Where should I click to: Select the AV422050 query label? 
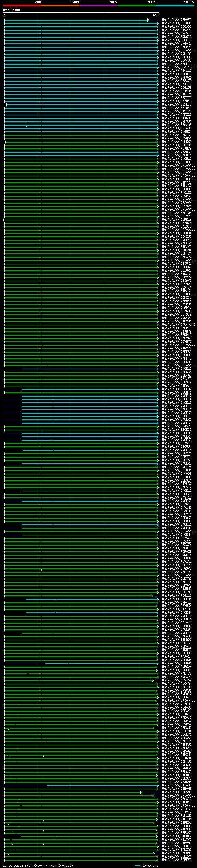pos(11,10)
